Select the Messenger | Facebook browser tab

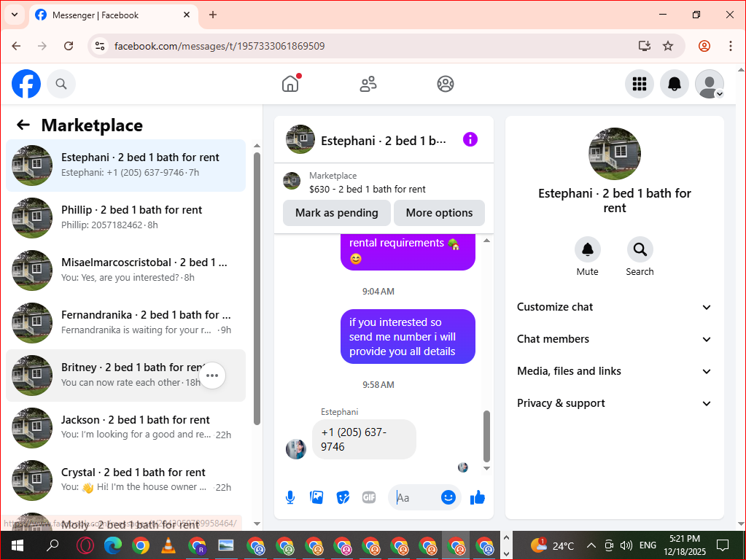113,15
